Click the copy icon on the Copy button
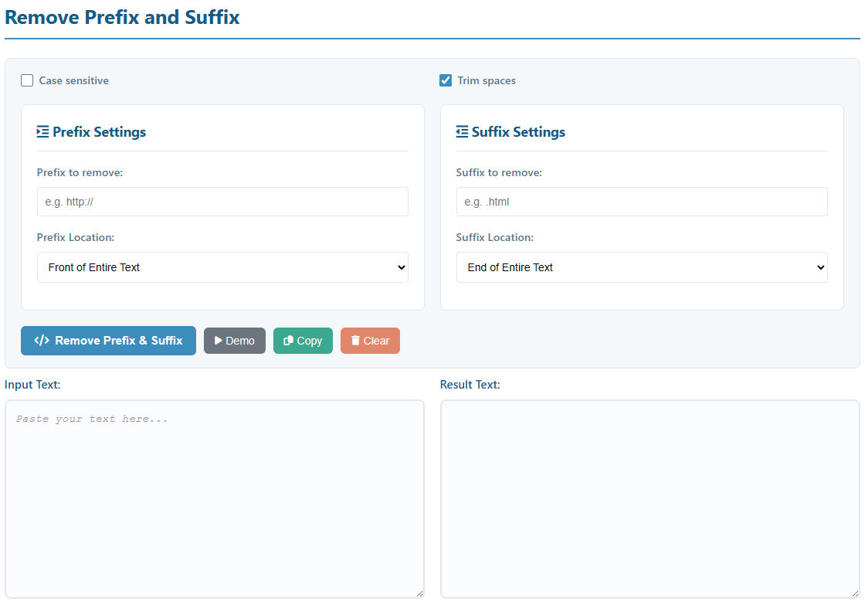 click(x=288, y=341)
